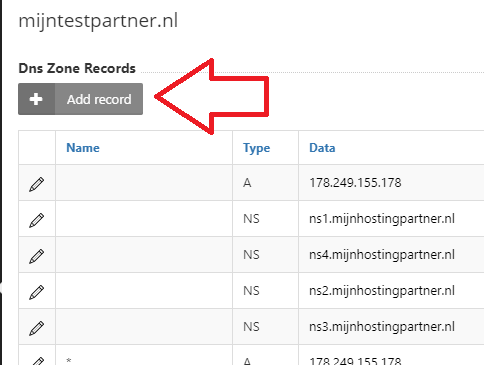Edit the ns3.mijnhostingpartner.nl record pencil
Screen dimensions: 484x365
click(x=37, y=328)
